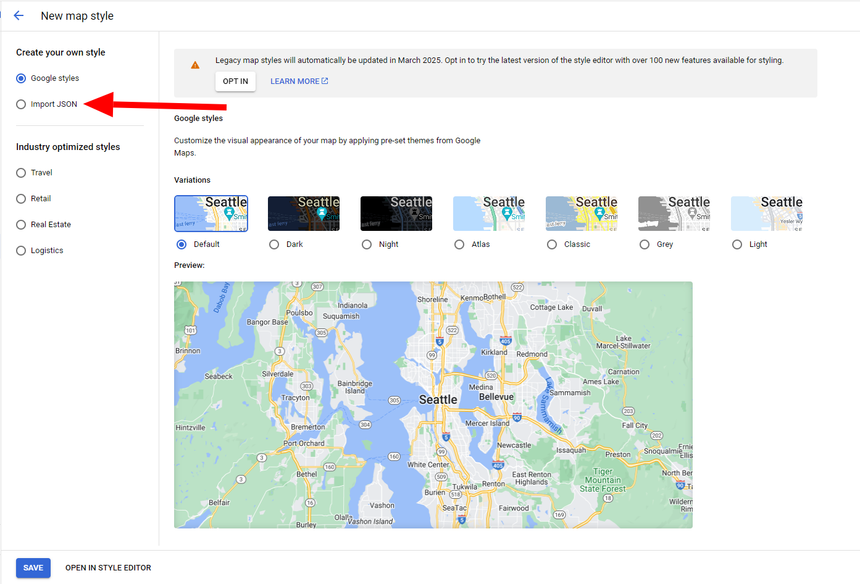Screen dimensions: 860x584
Task: Select the Google styles radio button
Action: click(21, 78)
